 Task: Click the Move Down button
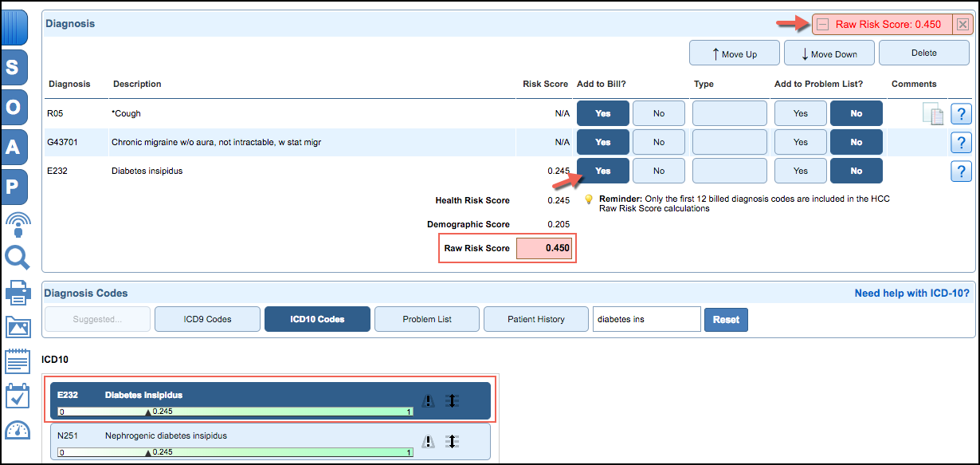pos(829,53)
